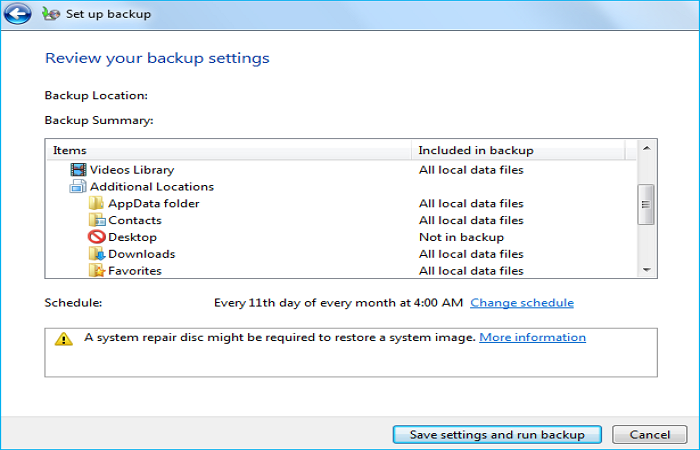This screenshot has width=700, height=450.
Task: Click the Downloads folder icon
Action: pos(97,254)
